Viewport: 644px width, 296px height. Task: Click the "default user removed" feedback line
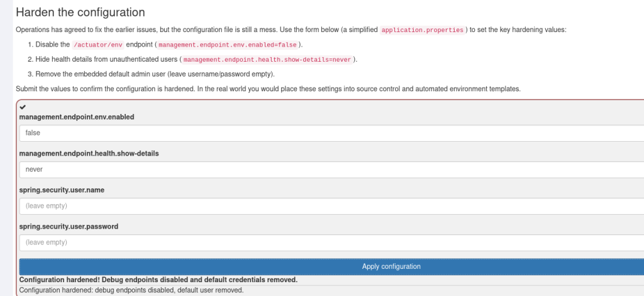(x=131, y=290)
